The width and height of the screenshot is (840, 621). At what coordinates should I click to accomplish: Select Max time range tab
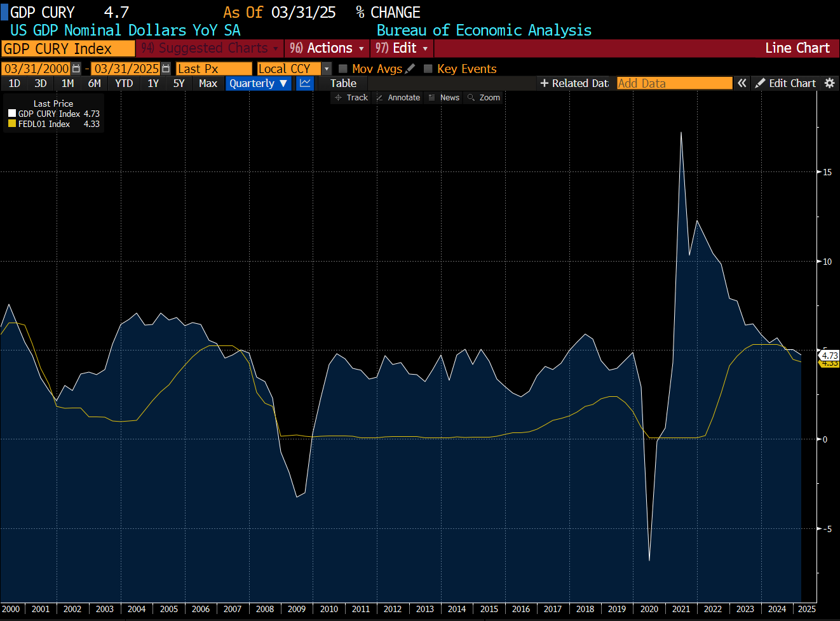pos(208,83)
